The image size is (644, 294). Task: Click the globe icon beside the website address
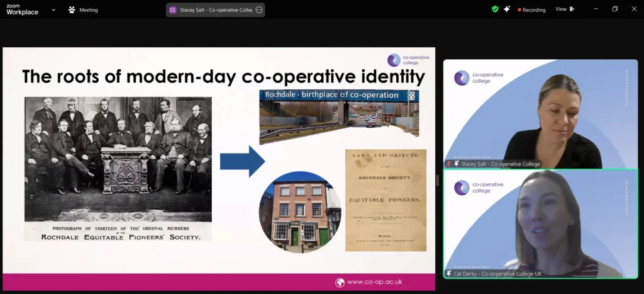pos(340,282)
